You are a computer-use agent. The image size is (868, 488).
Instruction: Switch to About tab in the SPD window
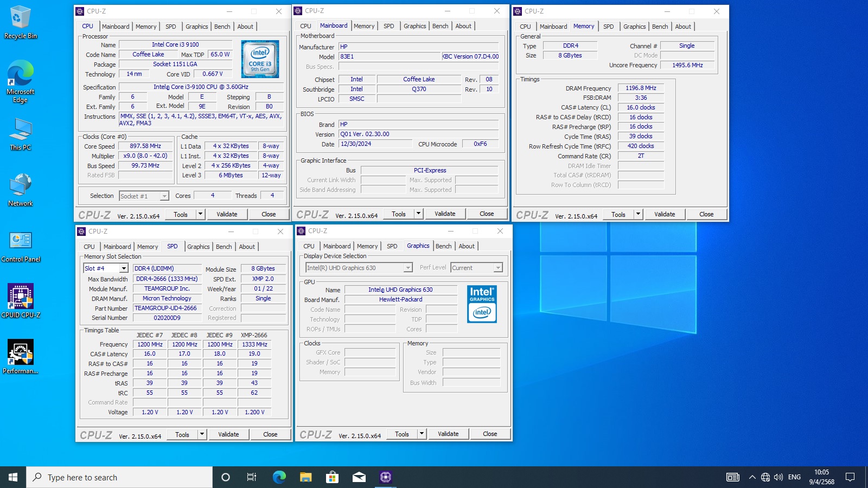coord(247,247)
